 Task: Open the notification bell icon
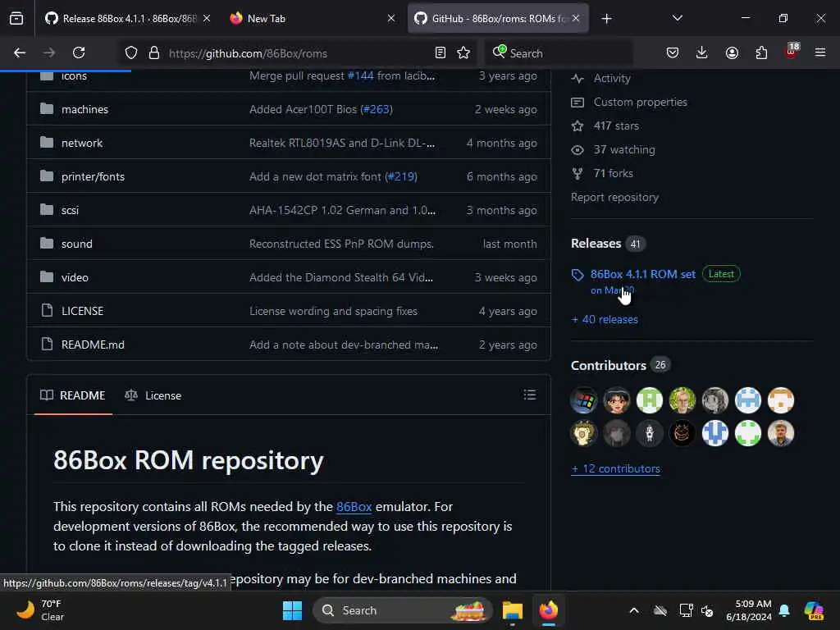[784, 610]
